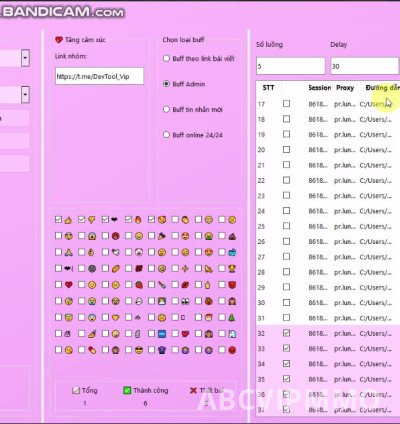Select Buff online 24/24 radio button
The image size is (400, 424).
[x=166, y=135]
